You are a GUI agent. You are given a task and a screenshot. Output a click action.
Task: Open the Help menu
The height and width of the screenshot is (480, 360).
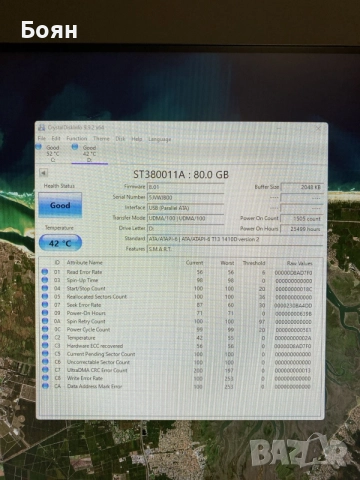[136, 139]
